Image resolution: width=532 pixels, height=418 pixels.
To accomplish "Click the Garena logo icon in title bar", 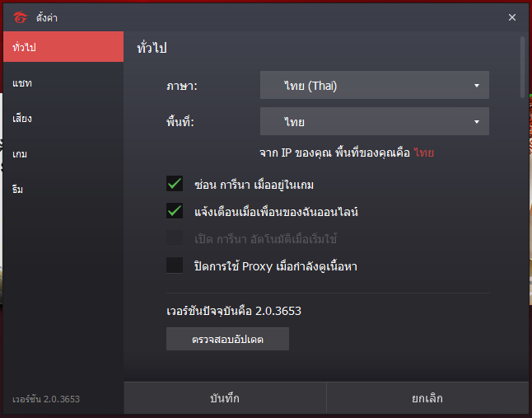I will coord(20,17).
